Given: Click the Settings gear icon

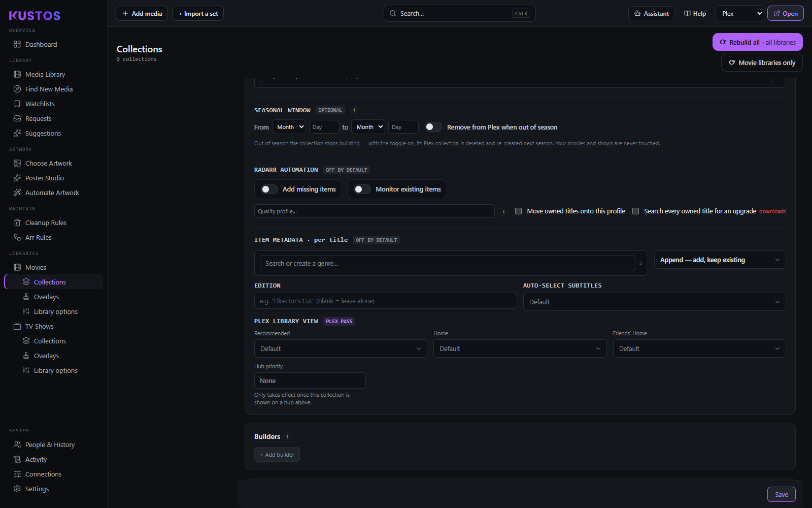Looking at the screenshot, I should [x=17, y=489].
